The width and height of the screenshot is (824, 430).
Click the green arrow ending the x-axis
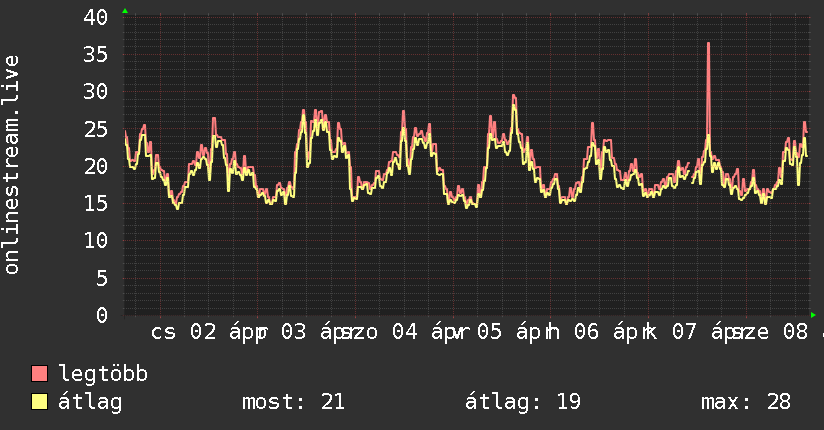pos(813,315)
